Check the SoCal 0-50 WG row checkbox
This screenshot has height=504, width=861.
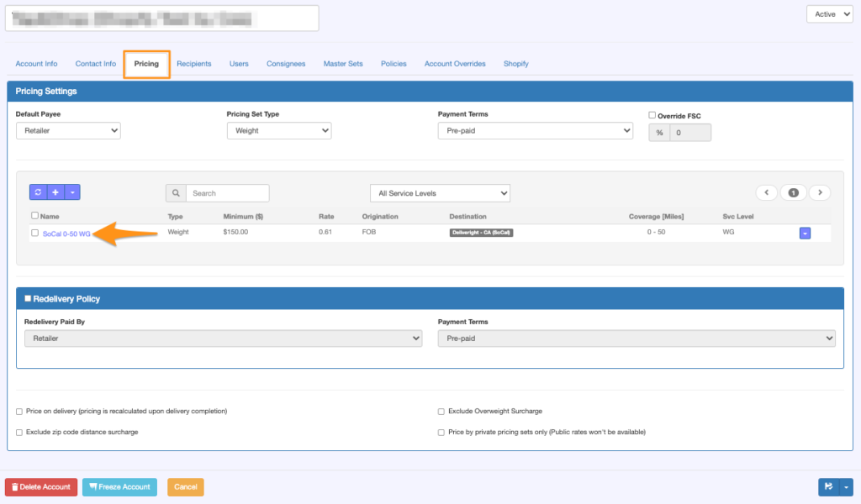coord(34,233)
